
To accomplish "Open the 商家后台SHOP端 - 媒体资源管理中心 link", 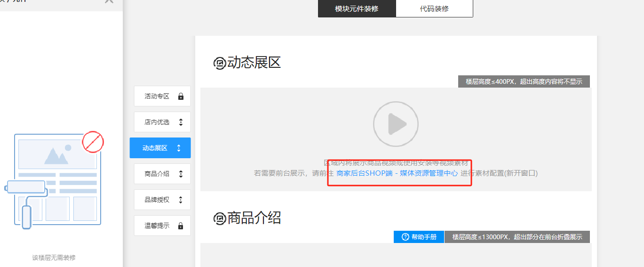I will coord(397,173).
